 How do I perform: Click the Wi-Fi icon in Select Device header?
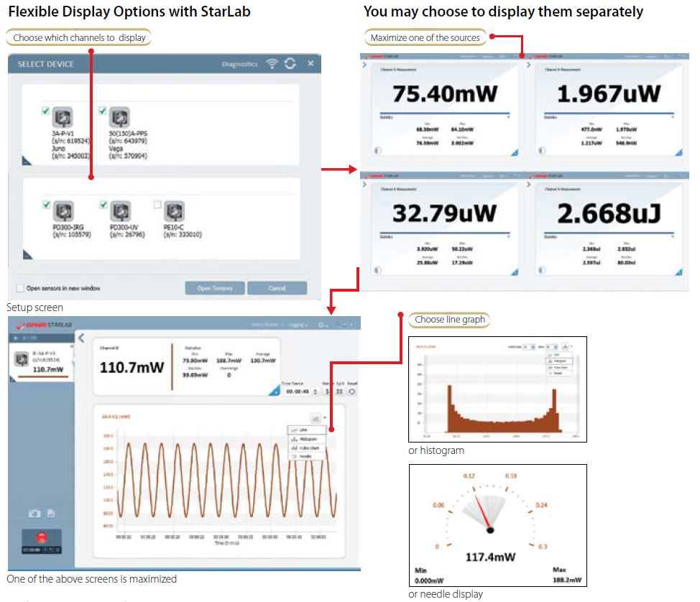point(272,63)
